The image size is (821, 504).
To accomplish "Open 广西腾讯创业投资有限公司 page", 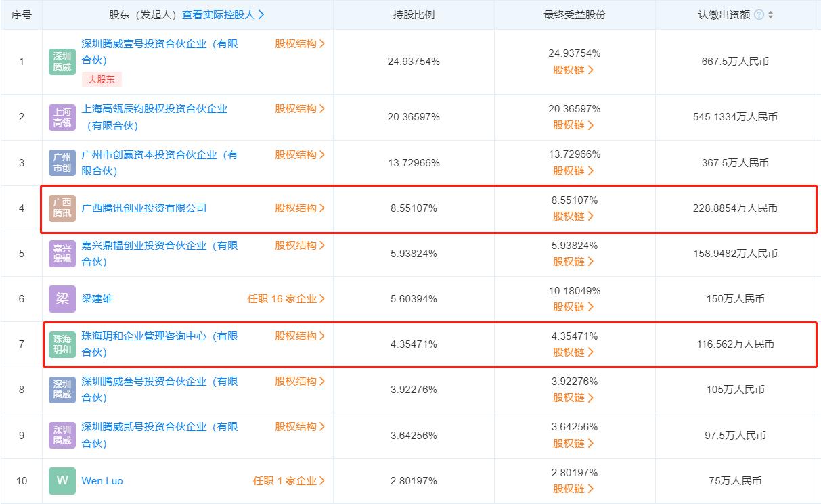I will 144,208.
